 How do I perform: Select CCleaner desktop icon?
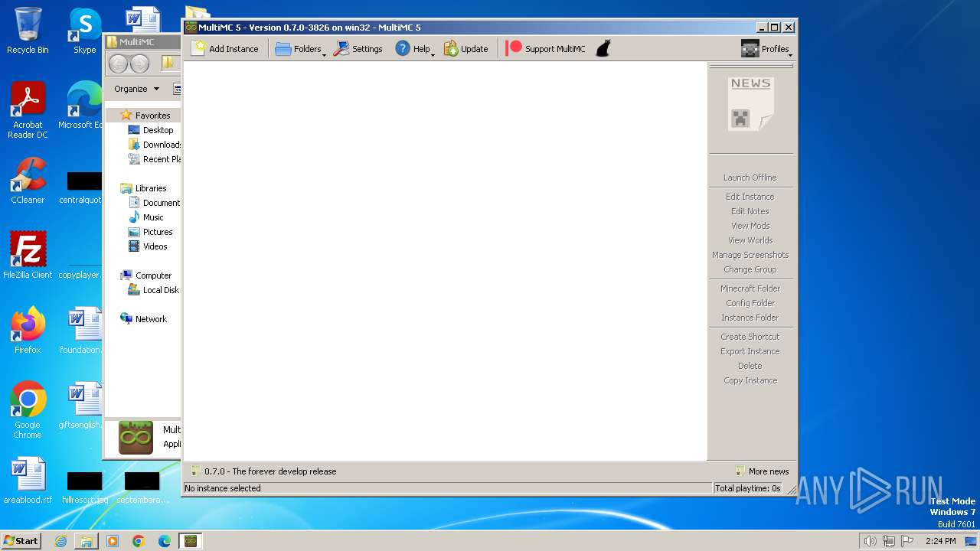coord(28,181)
